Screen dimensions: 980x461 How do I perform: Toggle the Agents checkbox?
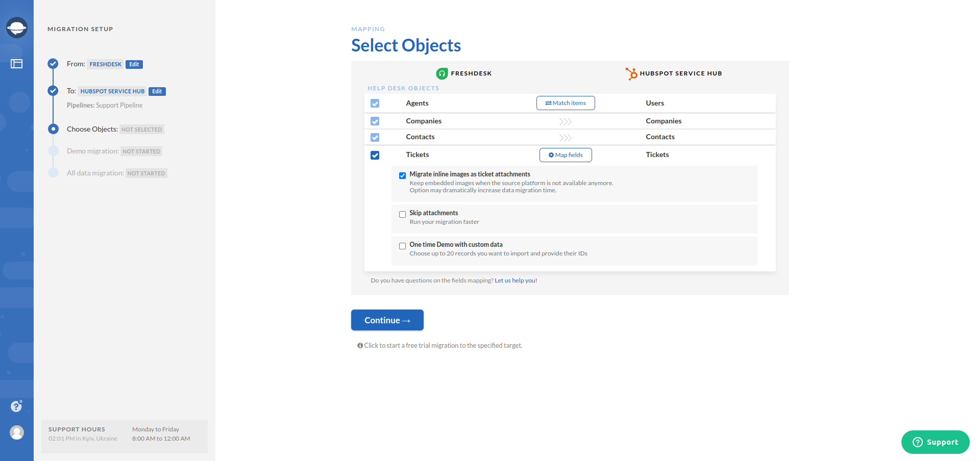[x=375, y=103]
